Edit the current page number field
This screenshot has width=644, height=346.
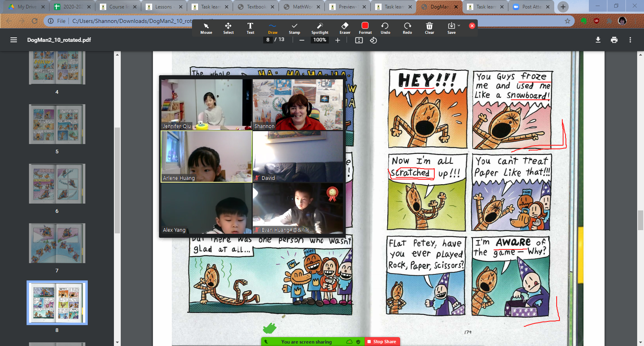pos(268,39)
